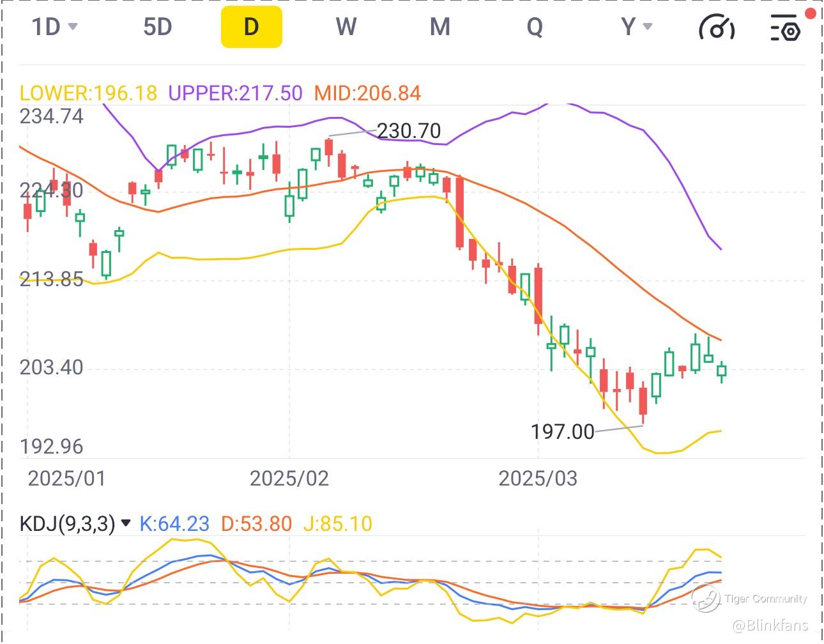The height and width of the screenshot is (644, 824).
Task: Open the chart speedometer indicator icon
Action: pos(717,27)
